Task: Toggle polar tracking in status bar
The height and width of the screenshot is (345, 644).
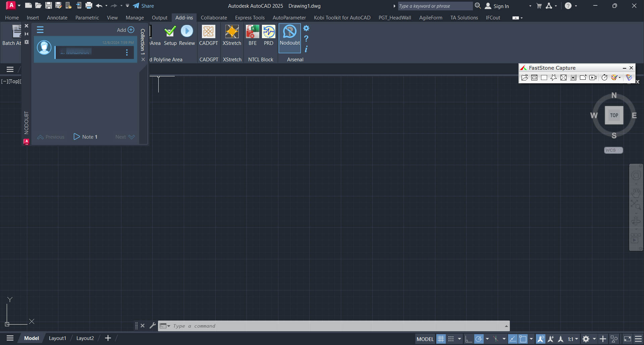Action: (x=479, y=339)
